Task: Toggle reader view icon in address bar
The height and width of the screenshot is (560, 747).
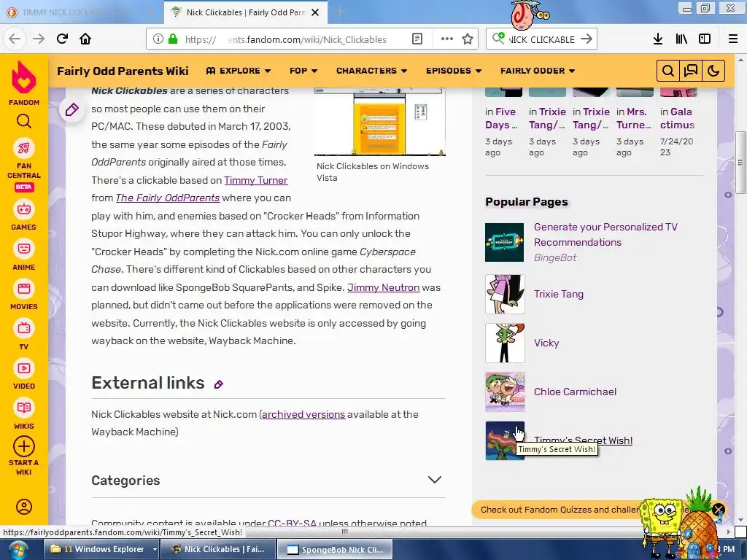Action: tap(417, 39)
